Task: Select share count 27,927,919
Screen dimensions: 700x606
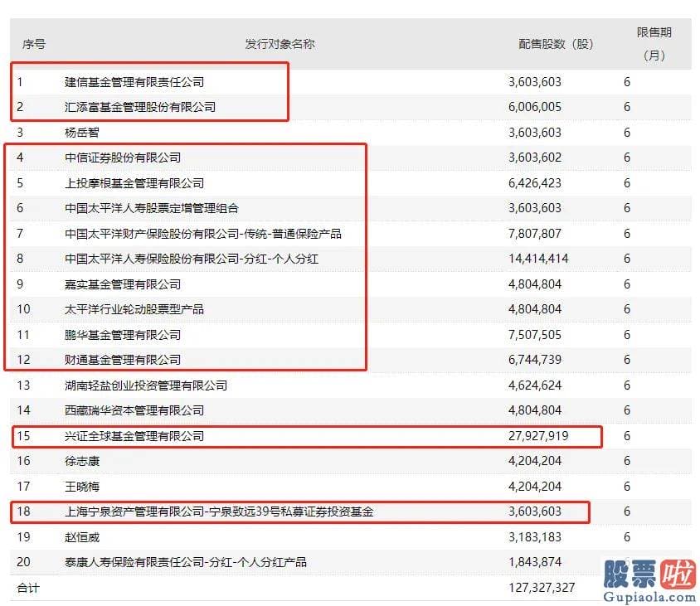Action: click(x=538, y=436)
